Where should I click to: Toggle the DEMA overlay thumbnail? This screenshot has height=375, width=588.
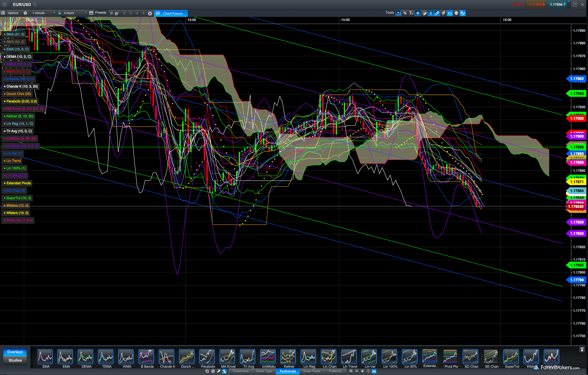pyautogui.click(x=85, y=357)
